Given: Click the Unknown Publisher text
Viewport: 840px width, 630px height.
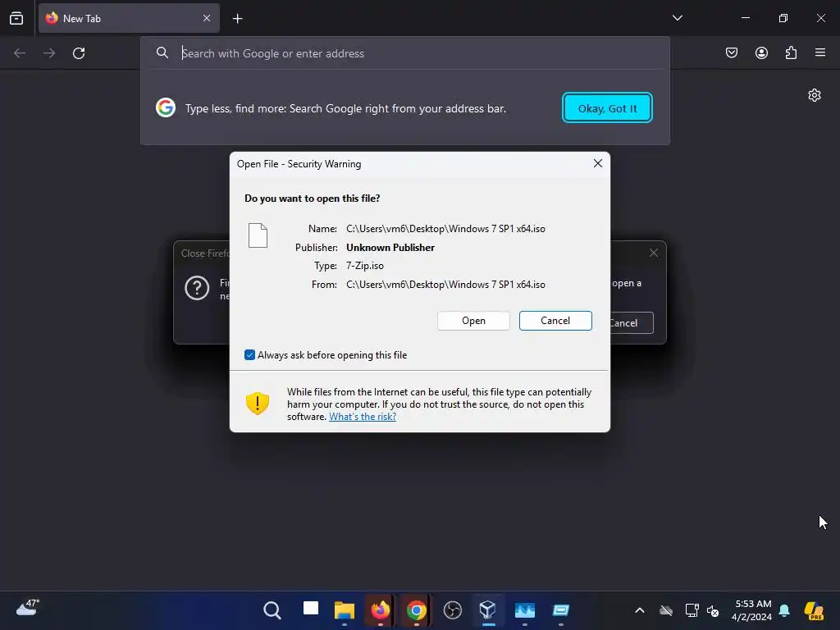Looking at the screenshot, I should pos(390,248).
